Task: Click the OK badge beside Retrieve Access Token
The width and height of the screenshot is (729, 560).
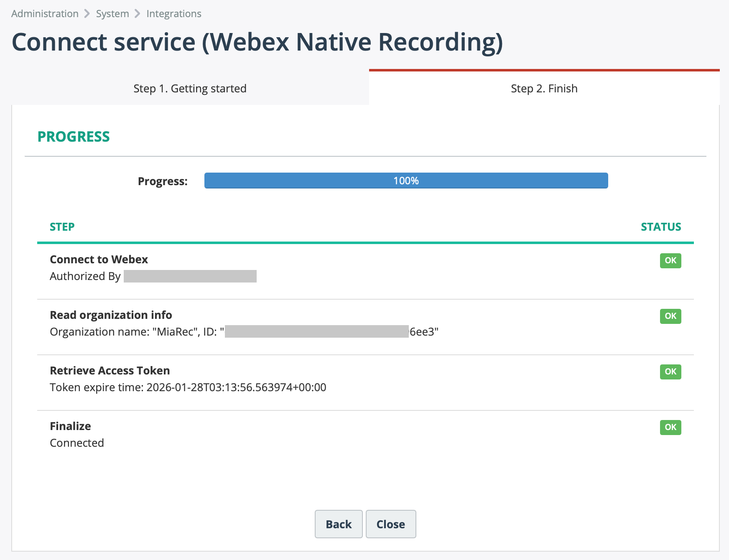Action: pos(670,372)
